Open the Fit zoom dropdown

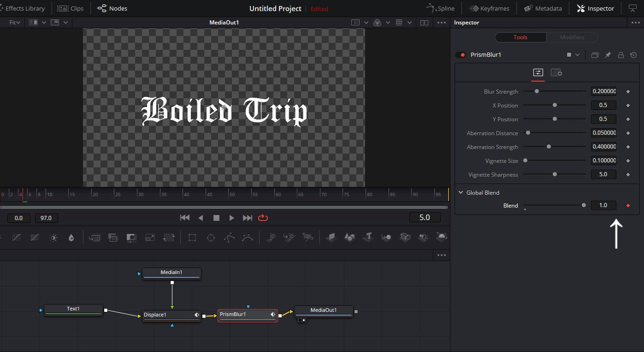click(x=15, y=23)
